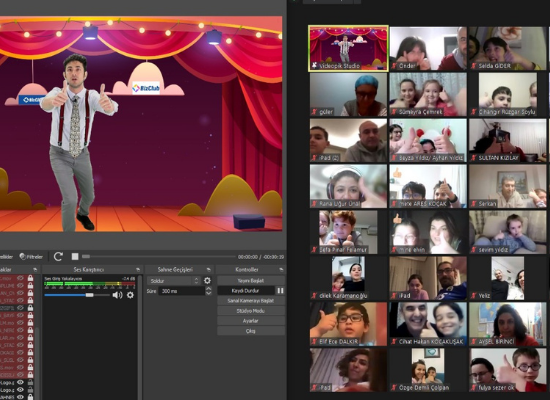Open transition properties gear next to Soldur

point(207,280)
